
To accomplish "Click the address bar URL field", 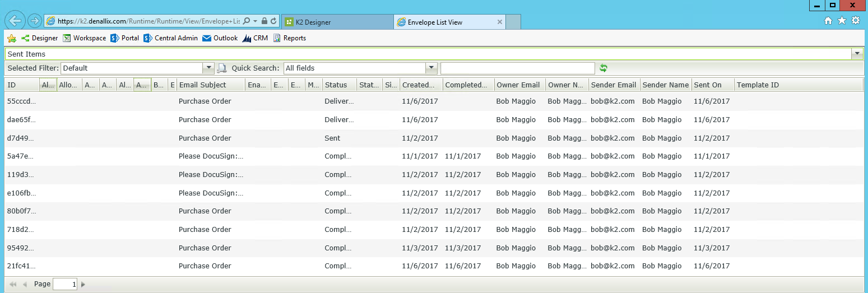I will [148, 21].
